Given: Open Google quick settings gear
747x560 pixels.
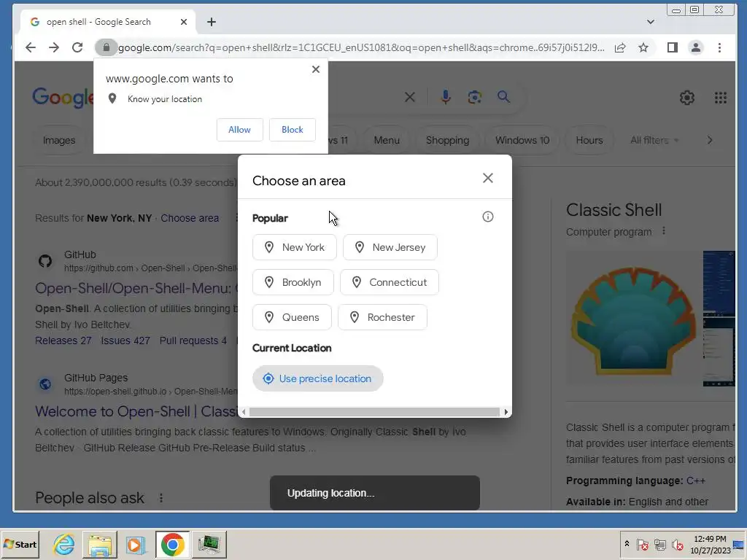Looking at the screenshot, I should (x=686, y=98).
